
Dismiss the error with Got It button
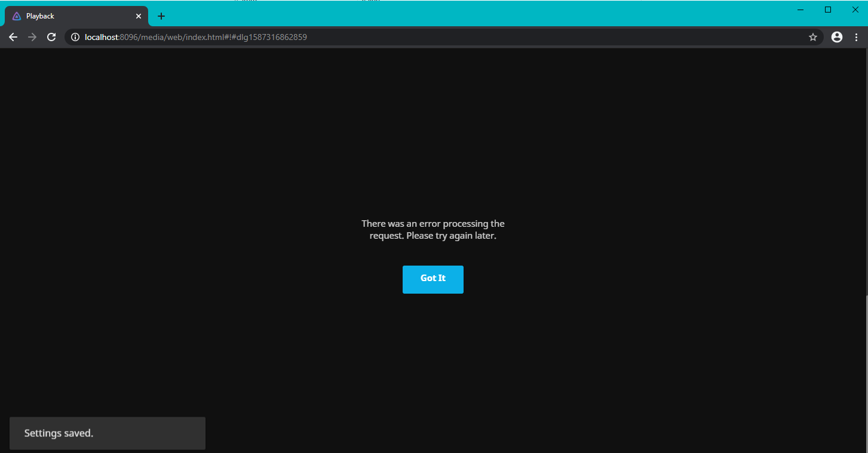pos(433,279)
